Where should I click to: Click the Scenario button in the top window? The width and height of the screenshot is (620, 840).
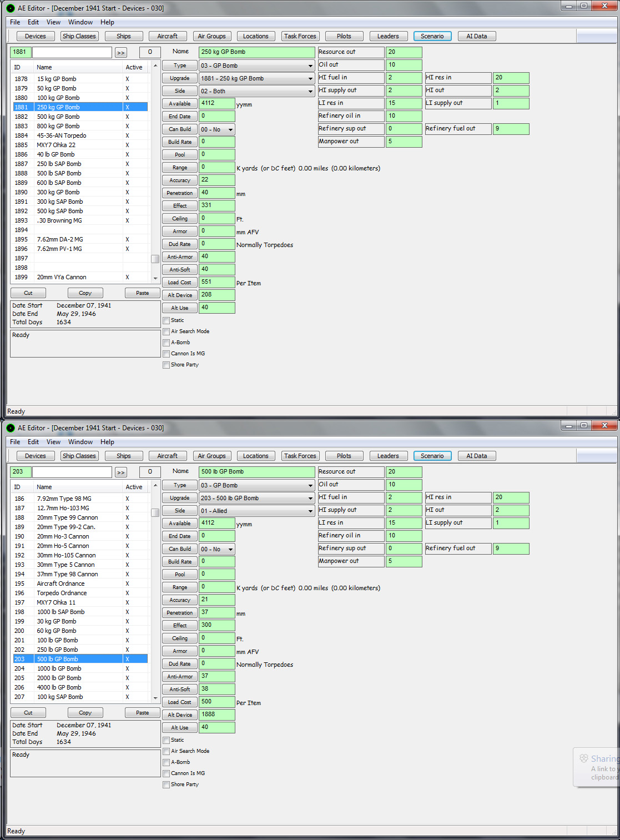tap(432, 36)
